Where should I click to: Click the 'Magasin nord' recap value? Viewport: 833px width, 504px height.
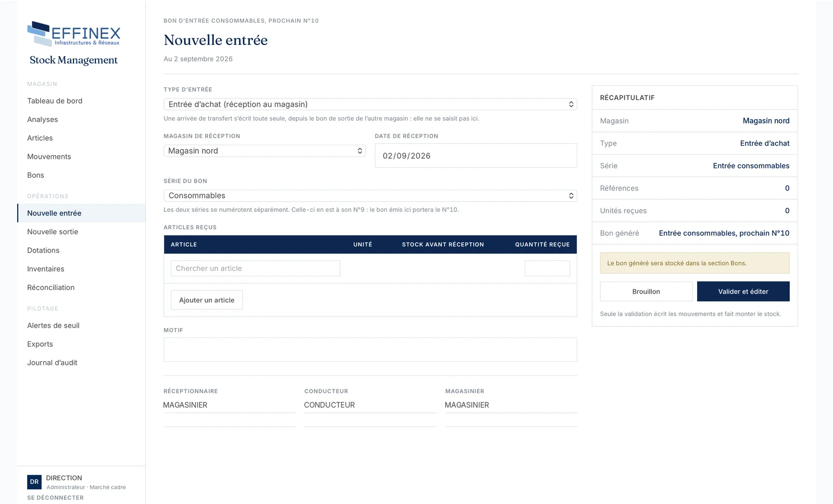tap(766, 121)
